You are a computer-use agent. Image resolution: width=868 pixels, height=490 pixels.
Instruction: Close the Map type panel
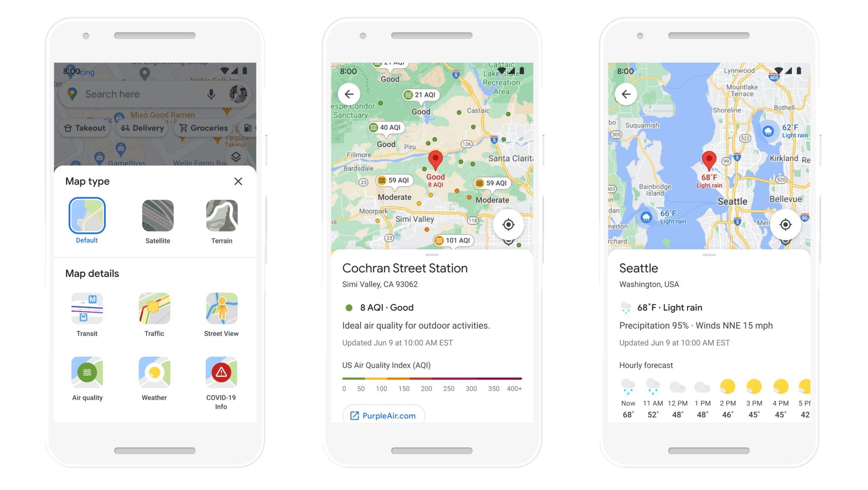(237, 181)
